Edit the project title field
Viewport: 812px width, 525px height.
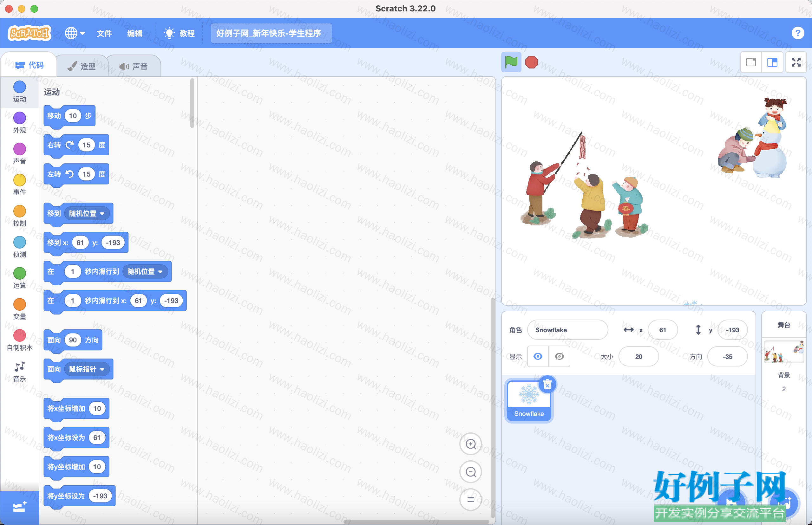point(271,33)
